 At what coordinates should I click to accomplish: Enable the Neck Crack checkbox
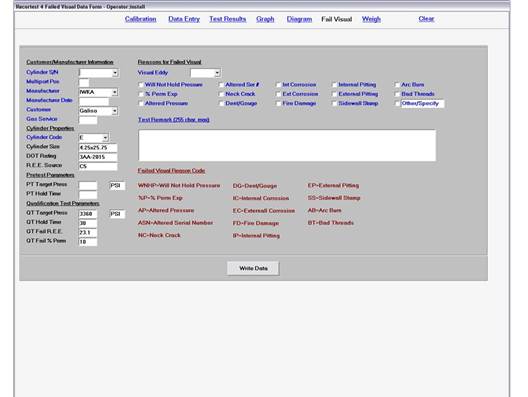(221, 94)
